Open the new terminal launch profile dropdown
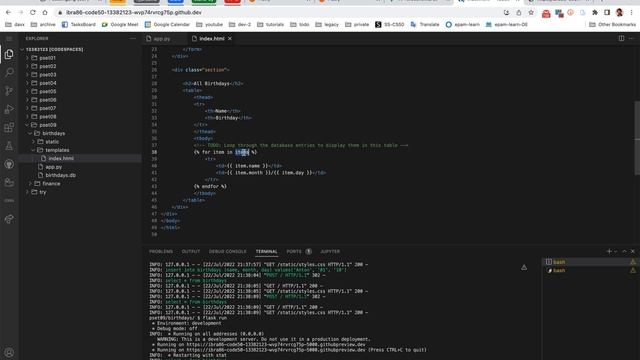 click(616, 251)
